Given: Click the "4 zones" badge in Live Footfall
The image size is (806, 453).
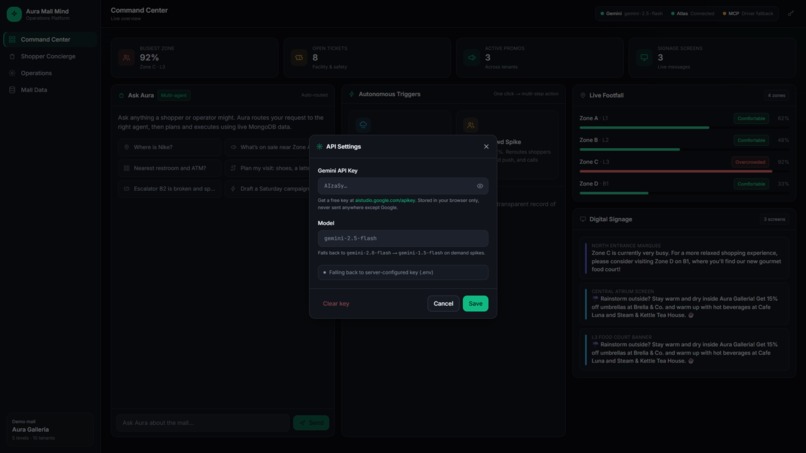Looking at the screenshot, I should (776, 96).
